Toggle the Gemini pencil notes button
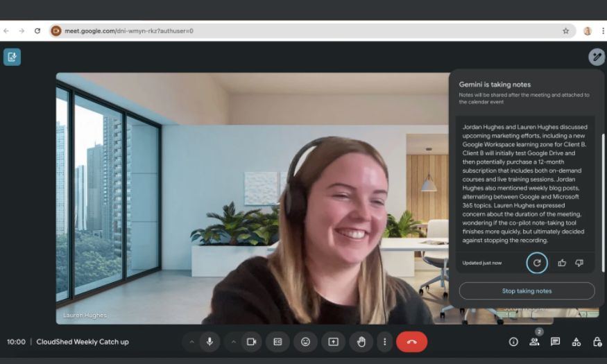The height and width of the screenshot is (364, 607). click(x=597, y=57)
